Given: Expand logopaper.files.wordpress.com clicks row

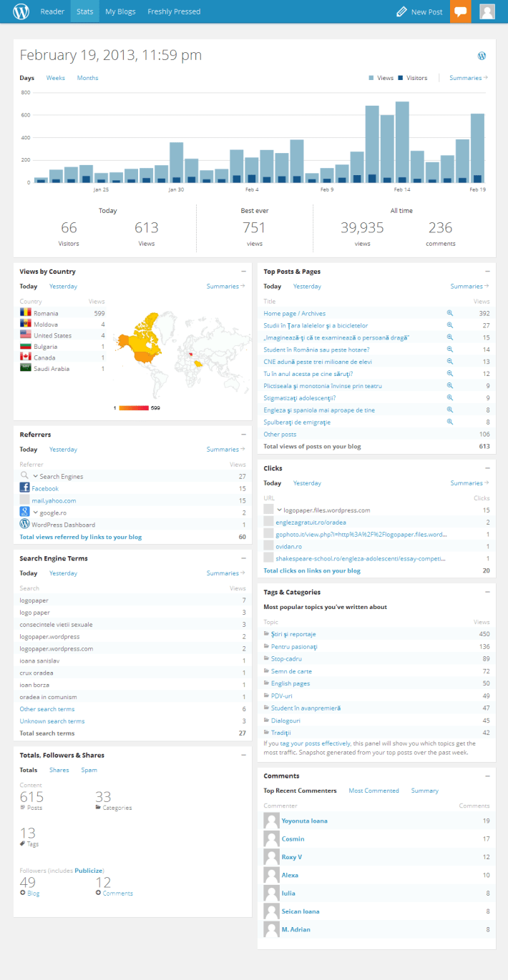Looking at the screenshot, I should click(280, 510).
